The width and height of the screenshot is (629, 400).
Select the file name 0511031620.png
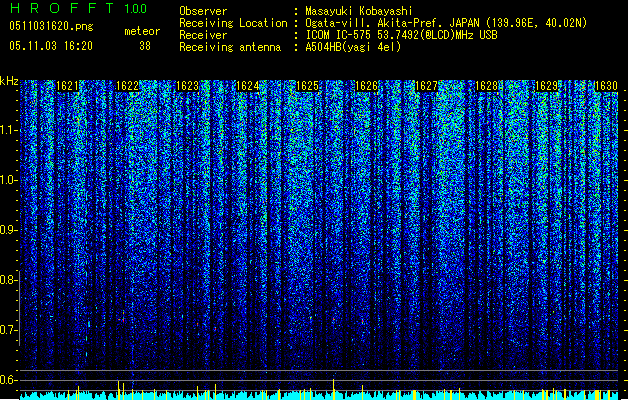[51, 26]
